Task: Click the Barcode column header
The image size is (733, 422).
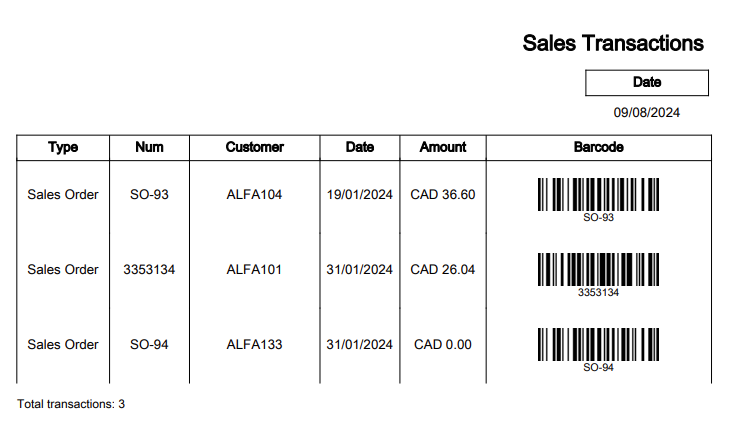Action: pyautogui.click(x=598, y=147)
